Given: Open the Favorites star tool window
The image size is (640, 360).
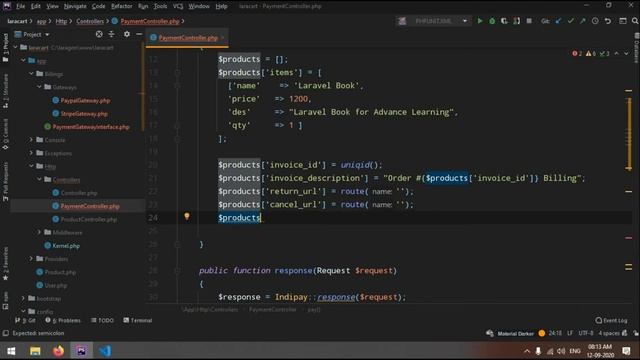Looking at the screenshot, I should 5,264.
